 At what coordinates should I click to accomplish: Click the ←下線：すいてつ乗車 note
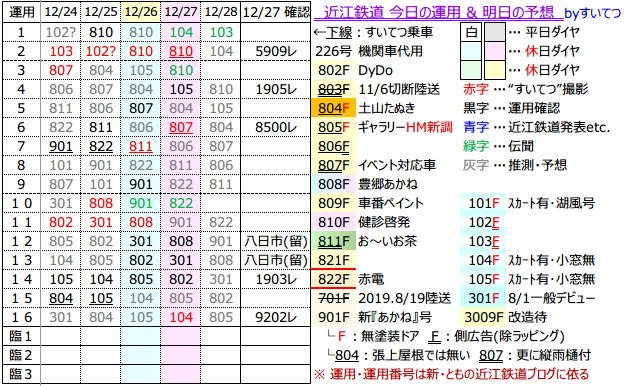(x=373, y=32)
